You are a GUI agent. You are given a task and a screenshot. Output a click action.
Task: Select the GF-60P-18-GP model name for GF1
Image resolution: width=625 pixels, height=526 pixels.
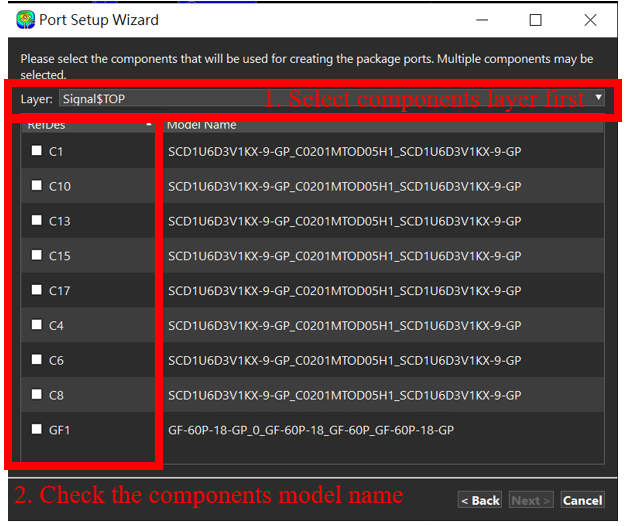tap(311, 430)
